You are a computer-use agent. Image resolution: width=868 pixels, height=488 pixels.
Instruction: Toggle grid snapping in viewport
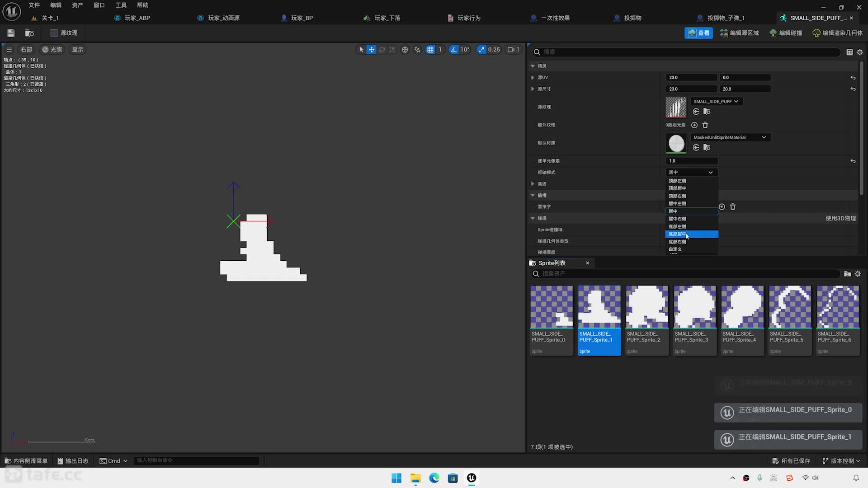tap(430, 50)
